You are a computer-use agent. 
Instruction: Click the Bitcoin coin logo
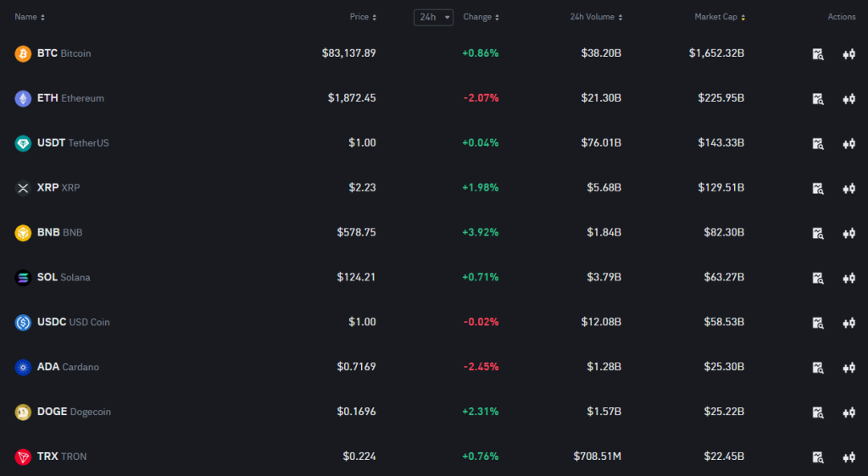[23, 53]
